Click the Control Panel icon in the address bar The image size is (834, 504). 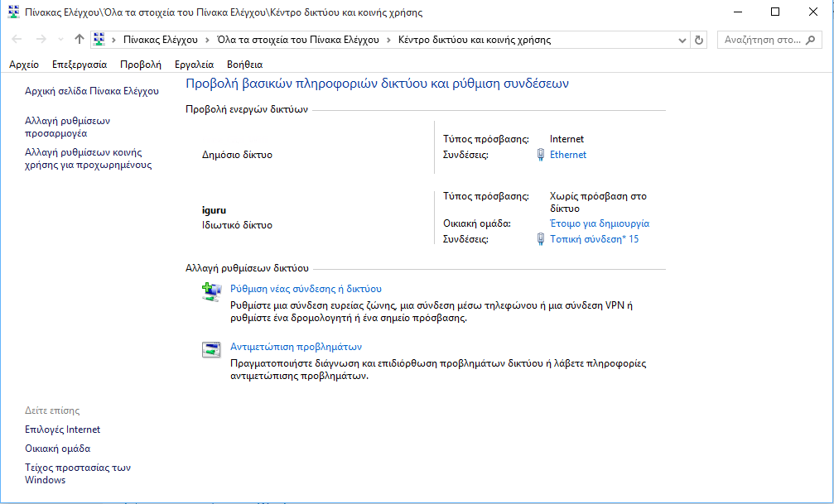coord(100,40)
